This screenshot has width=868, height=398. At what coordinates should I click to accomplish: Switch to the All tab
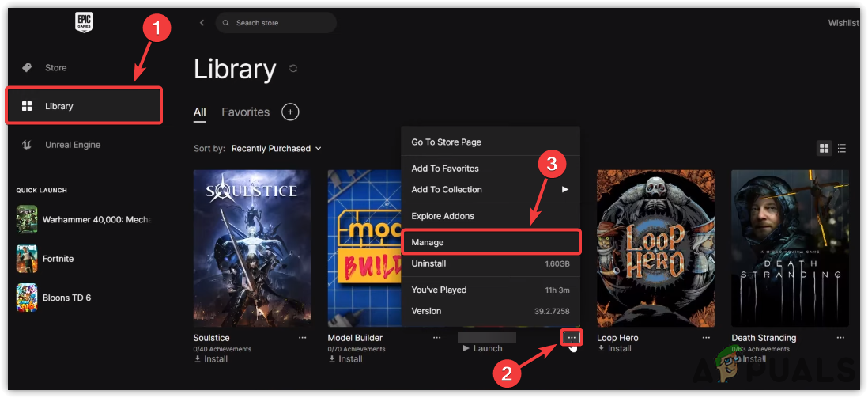click(200, 112)
